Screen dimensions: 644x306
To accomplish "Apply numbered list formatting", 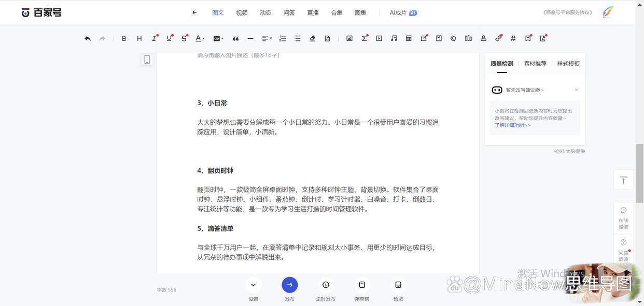I will pos(283,38).
